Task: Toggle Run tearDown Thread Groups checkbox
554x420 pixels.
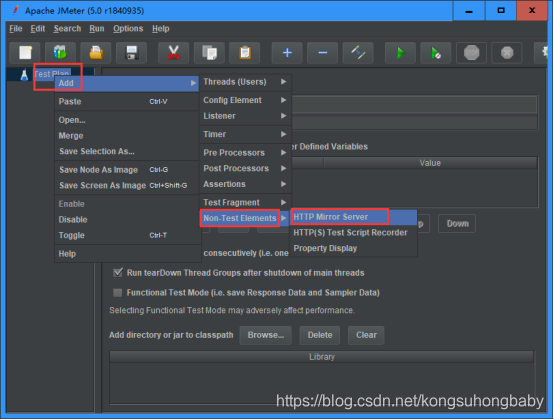Action: coord(118,273)
